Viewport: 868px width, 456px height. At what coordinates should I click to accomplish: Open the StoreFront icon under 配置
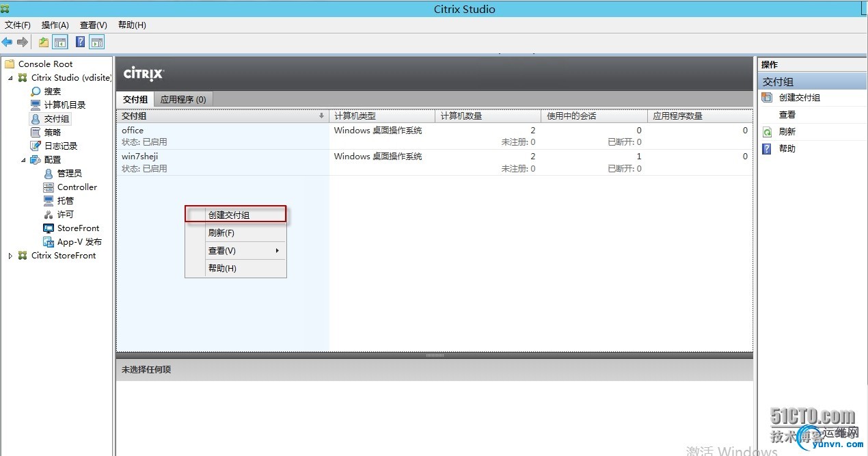pyautogui.click(x=49, y=228)
